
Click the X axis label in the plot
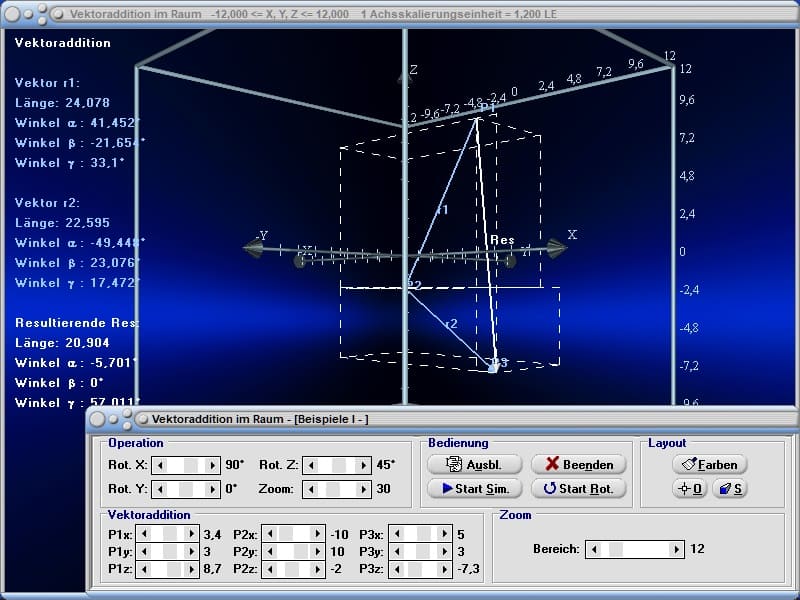pyautogui.click(x=572, y=234)
